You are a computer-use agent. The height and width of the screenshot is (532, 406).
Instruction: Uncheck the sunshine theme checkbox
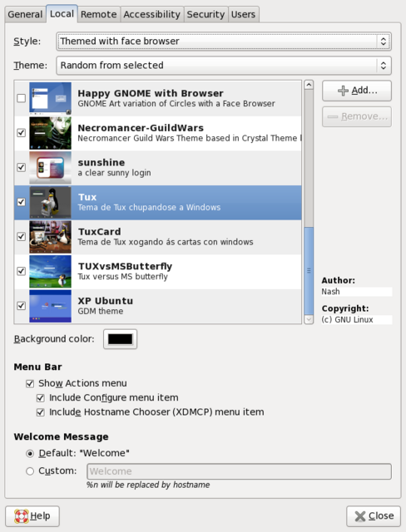[21, 167]
